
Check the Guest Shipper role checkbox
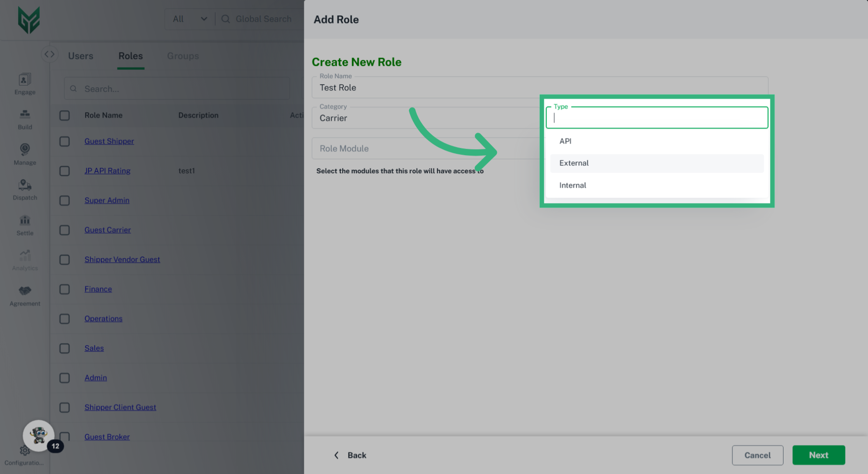[x=65, y=142]
